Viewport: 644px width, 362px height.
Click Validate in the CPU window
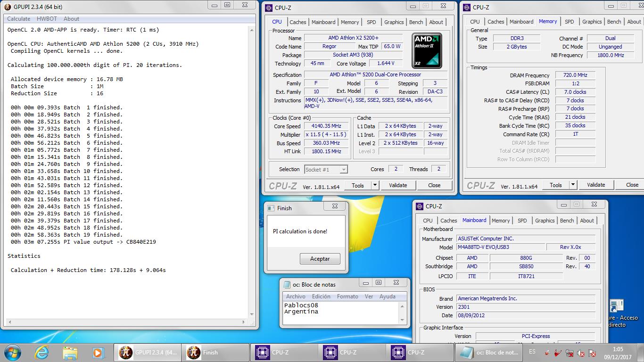point(398,185)
